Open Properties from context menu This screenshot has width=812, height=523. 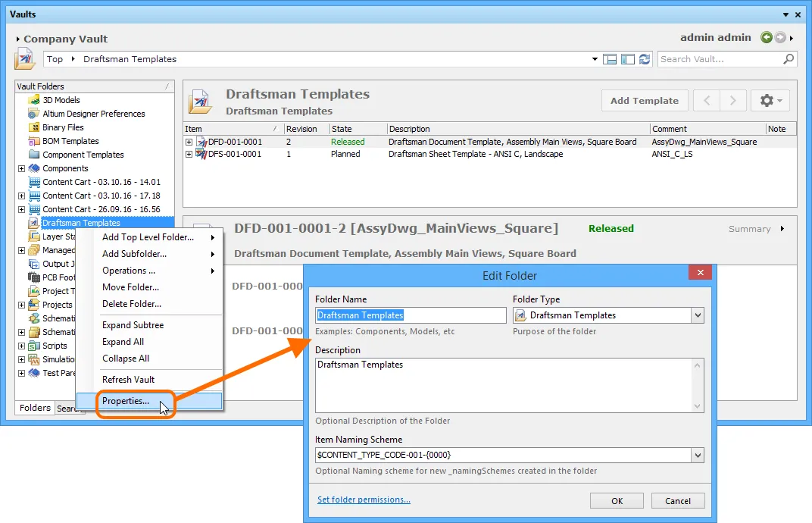[x=149, y=401]
